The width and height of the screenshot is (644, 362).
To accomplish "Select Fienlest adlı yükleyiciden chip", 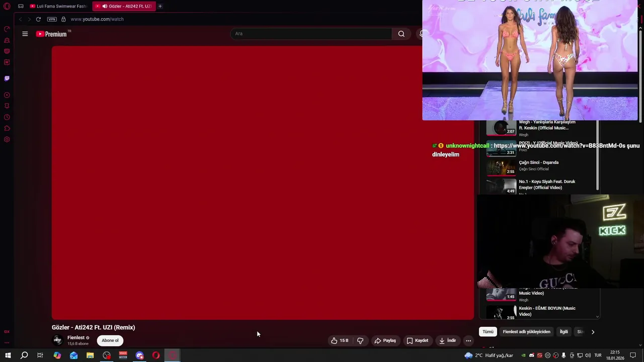I will point(526,332).
